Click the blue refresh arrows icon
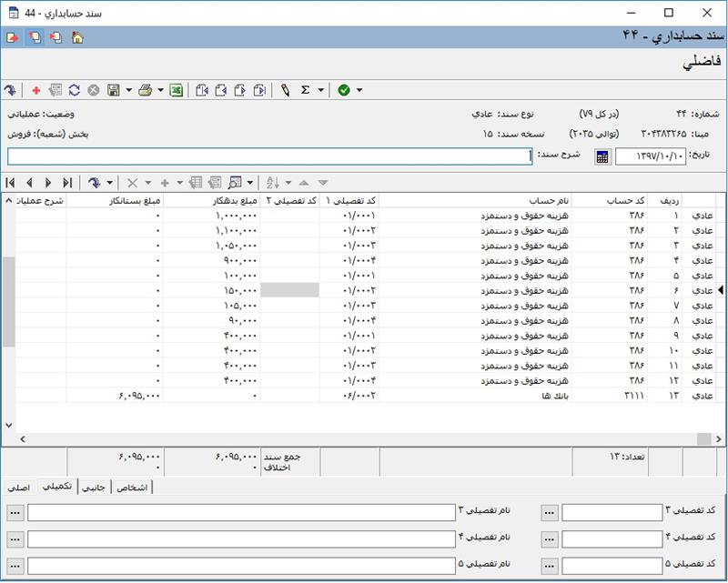This screenshot has width=728, height=583. [74, 90]
